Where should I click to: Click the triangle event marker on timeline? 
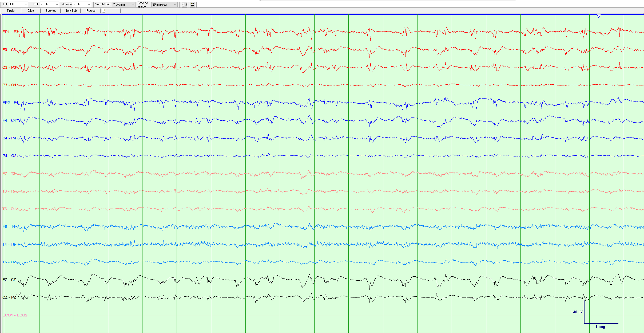[x=599, y=17]
